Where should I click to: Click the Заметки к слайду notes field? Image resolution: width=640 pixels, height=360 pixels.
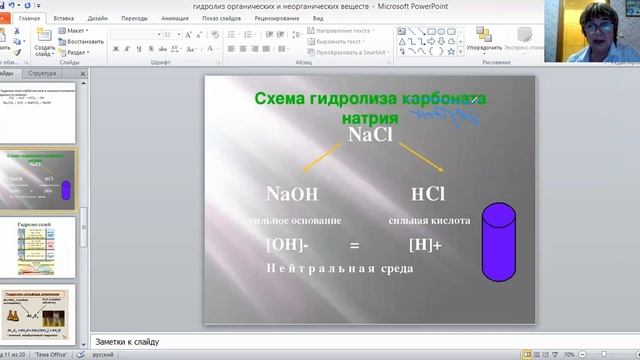(365, 342)
